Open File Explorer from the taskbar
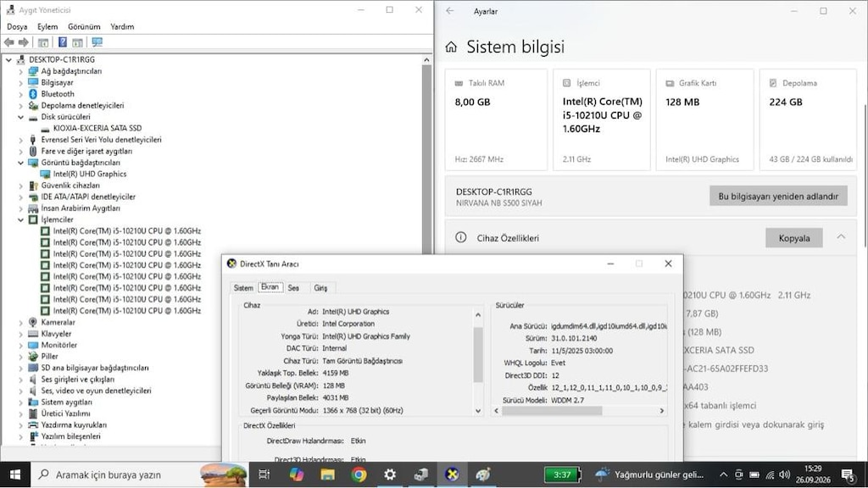868x488 pixels. click(327, 474)
